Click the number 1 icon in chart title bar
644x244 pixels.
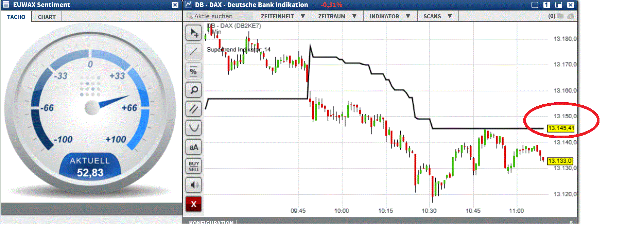tap(546, 5)
